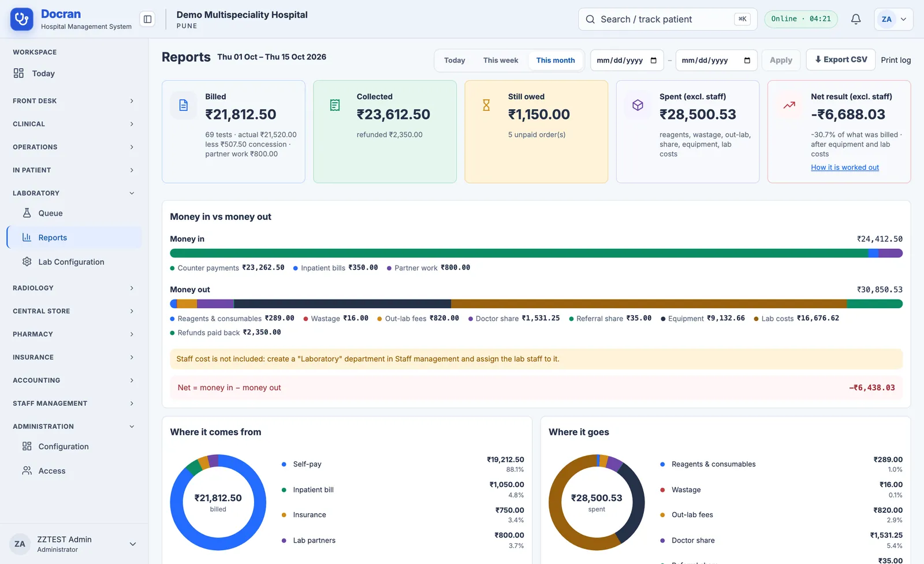Viewport: 924px width, 564px height.
Task: Click the Configuration grid icon under Administration
Action: point(27,446)
